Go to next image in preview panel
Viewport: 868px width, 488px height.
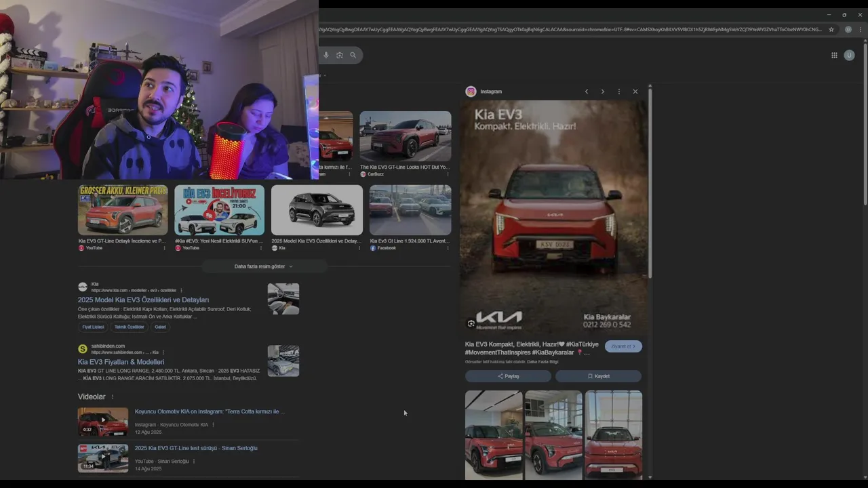[602, 91]
